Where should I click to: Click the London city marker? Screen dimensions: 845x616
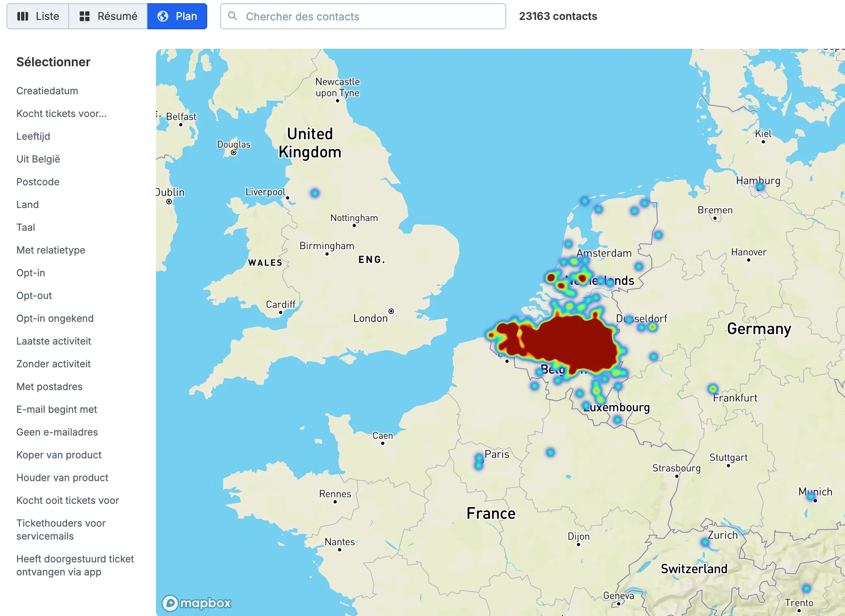pos(391,311)
